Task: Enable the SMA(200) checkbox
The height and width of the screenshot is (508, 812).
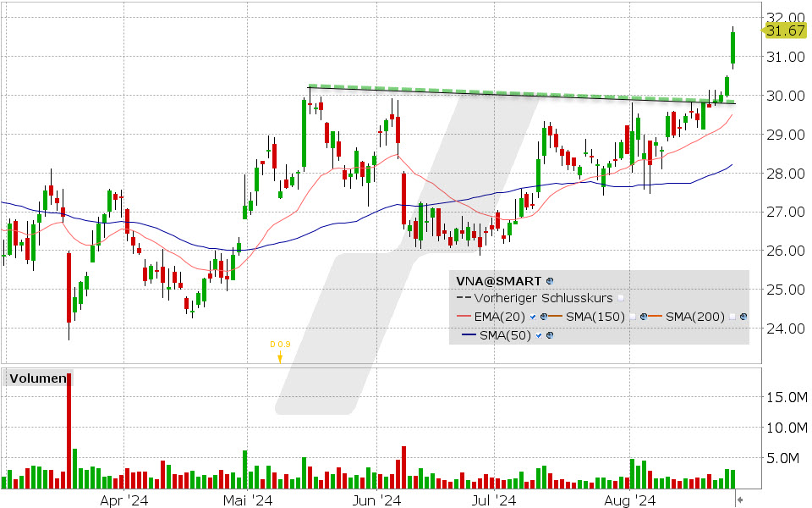Action: click(732, 317)
